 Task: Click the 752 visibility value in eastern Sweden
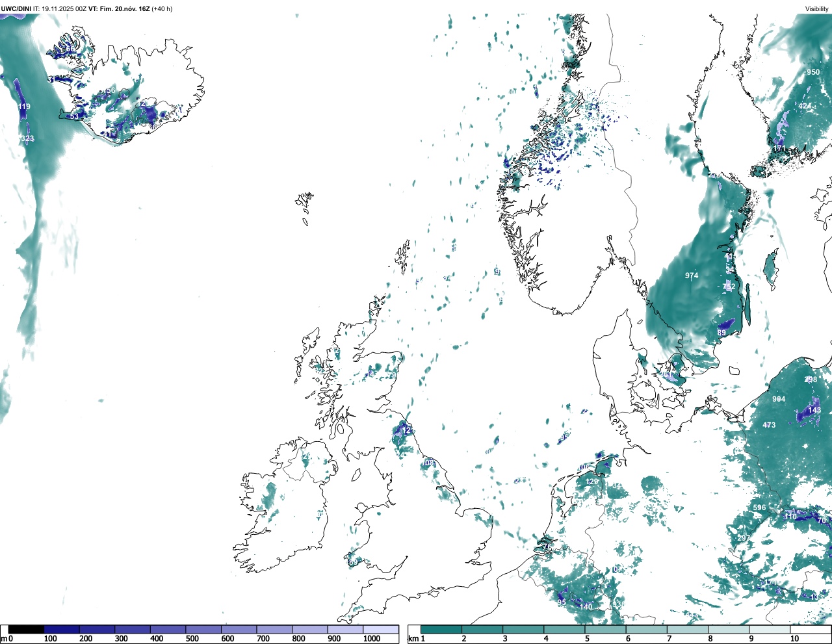click(729, 287)
